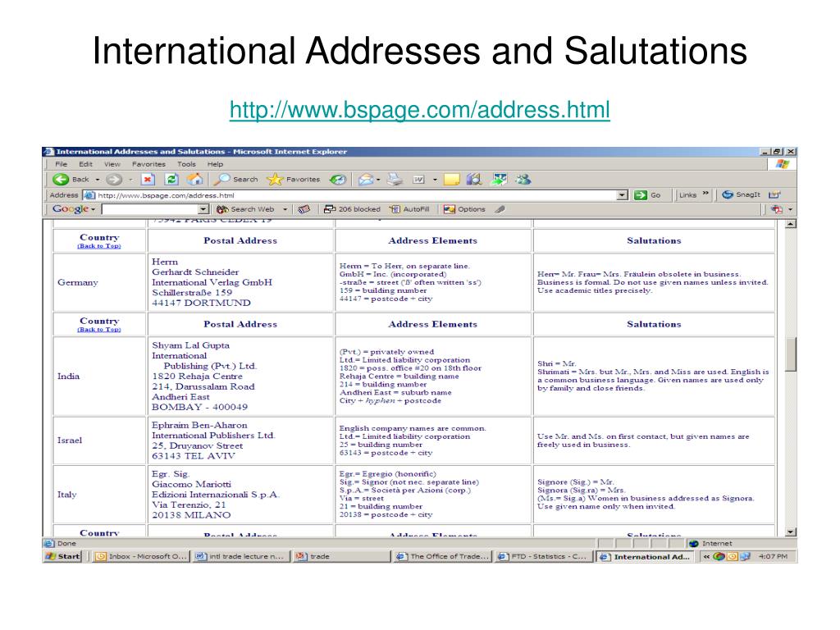The width and height of the screenshot is (840, 630).
Task: Click inside the Google toolbar search box
Action: tap(149, 209)
